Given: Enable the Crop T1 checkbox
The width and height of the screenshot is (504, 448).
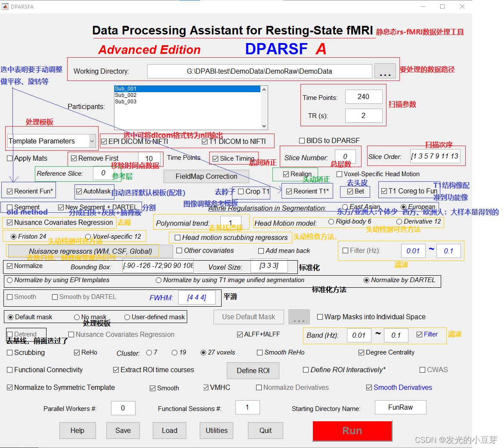Looking at the screenshot, I should coord(241,192).
